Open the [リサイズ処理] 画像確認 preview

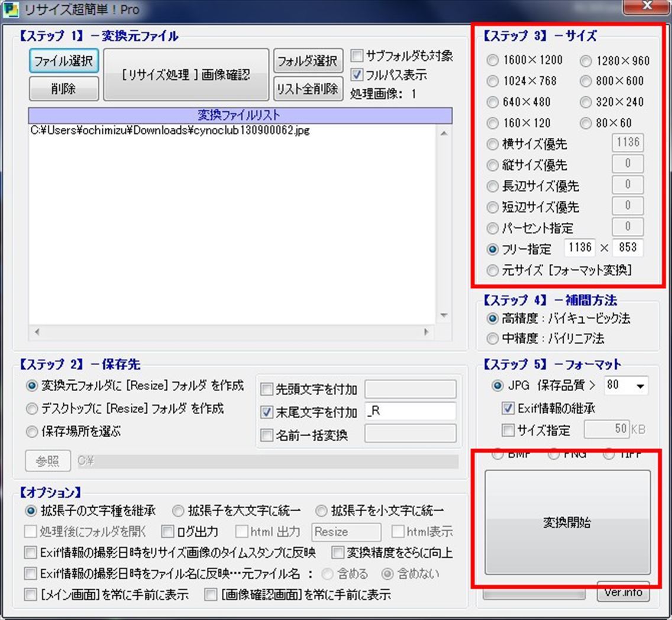click(x=186, y=75)
